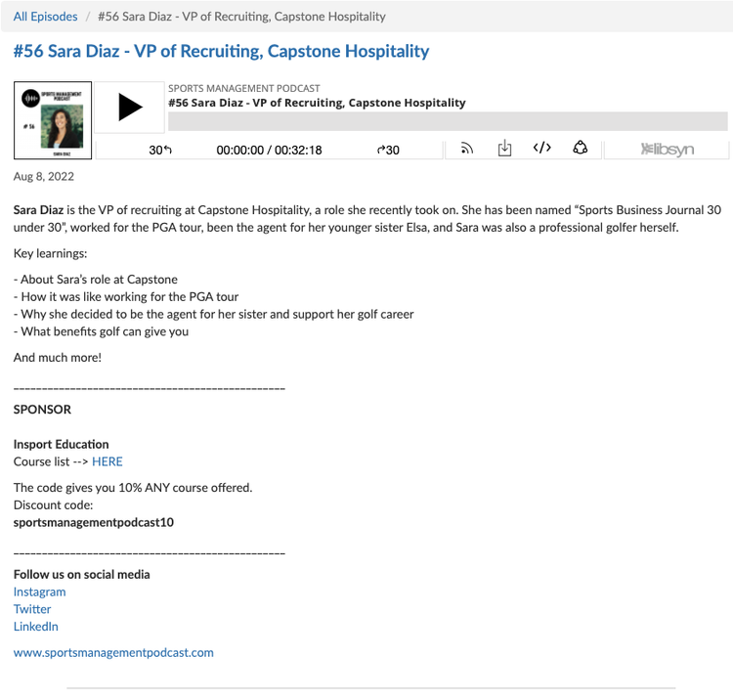The image size is (733, 700).
Task: Click the 'And much more!' line
Action: pyautogui.click(x=58, y=358)
